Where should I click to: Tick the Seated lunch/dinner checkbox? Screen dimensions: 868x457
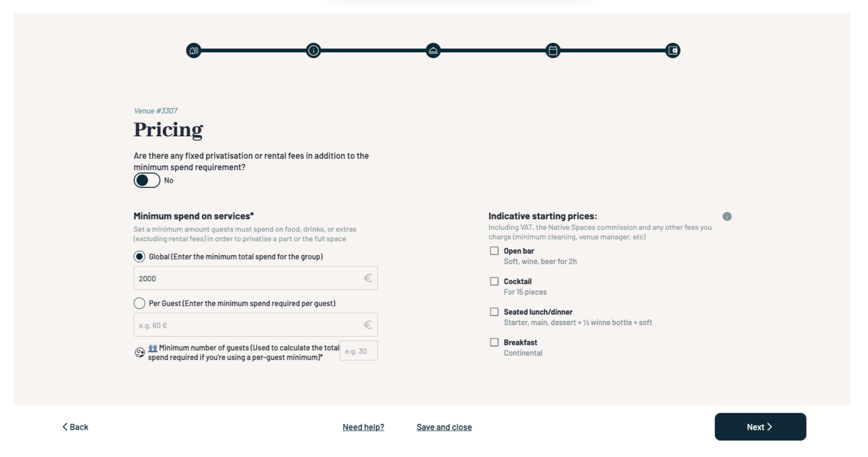point(495,312)
